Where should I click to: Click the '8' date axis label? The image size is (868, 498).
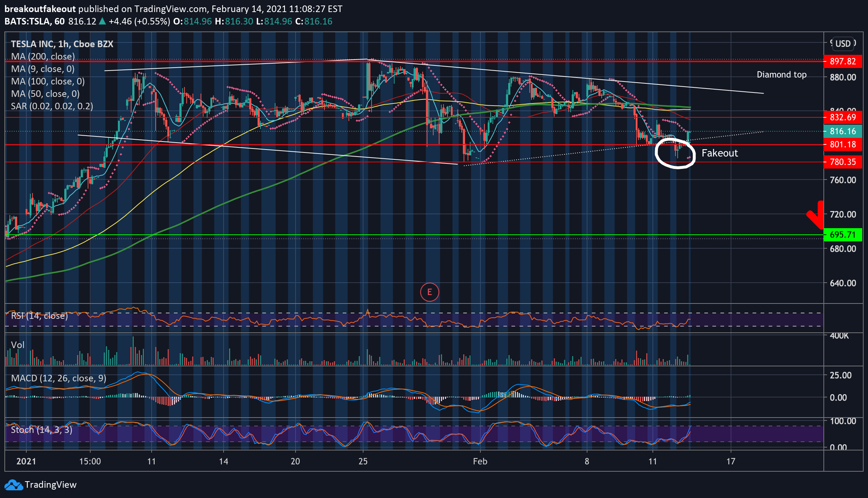click(x=587, y=461)
